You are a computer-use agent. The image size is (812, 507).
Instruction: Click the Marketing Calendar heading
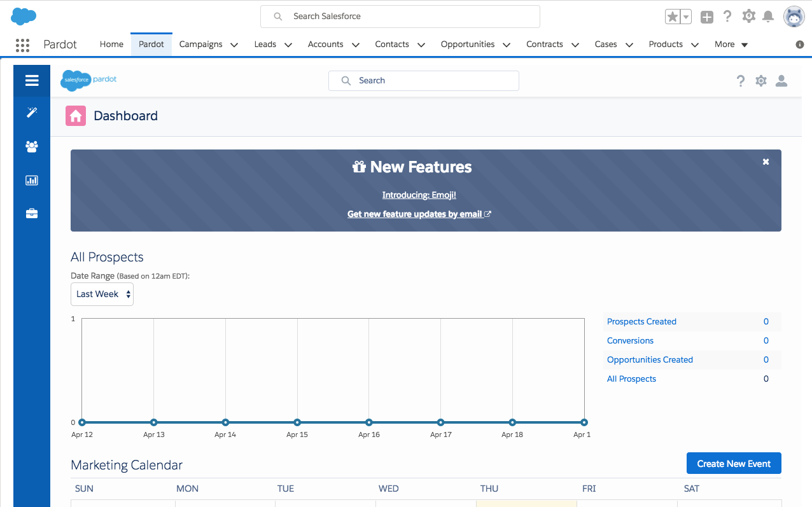tap(127, 465)
